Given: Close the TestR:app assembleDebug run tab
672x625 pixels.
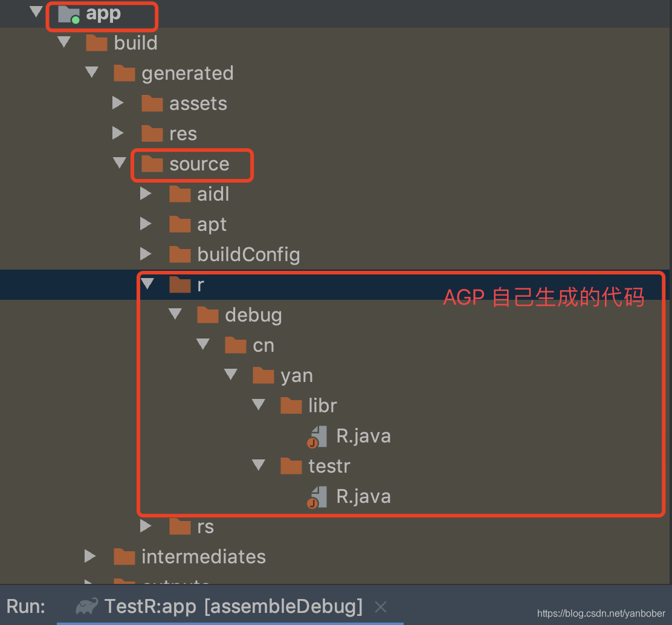Looking at the screenshot, I should pos(381,607).
